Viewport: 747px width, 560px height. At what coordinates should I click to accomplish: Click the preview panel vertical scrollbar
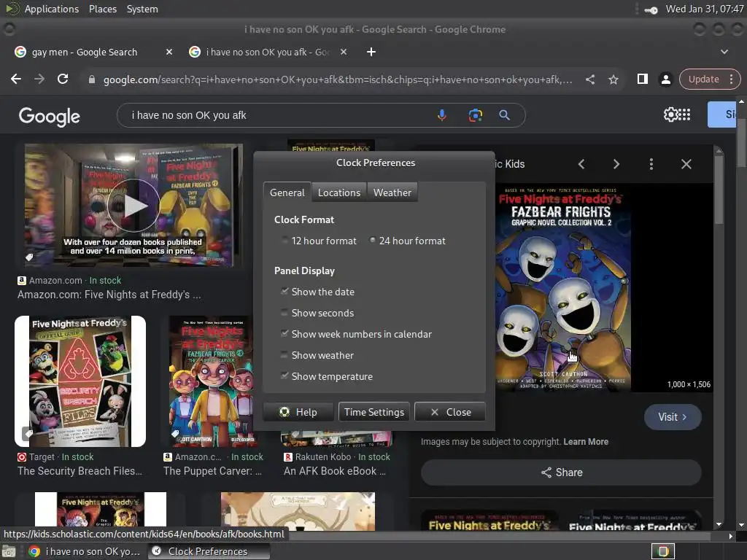pyautogui.click(x=719, y=190)
